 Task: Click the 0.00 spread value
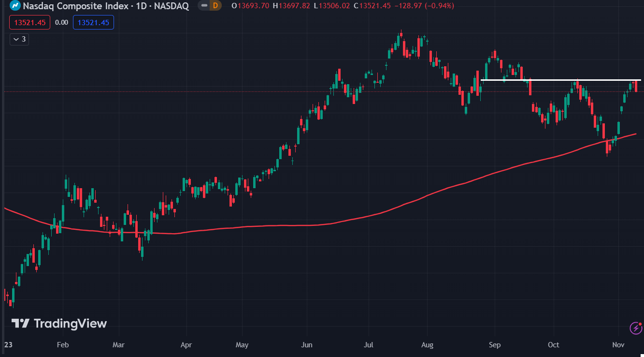(x=61, y=22)
